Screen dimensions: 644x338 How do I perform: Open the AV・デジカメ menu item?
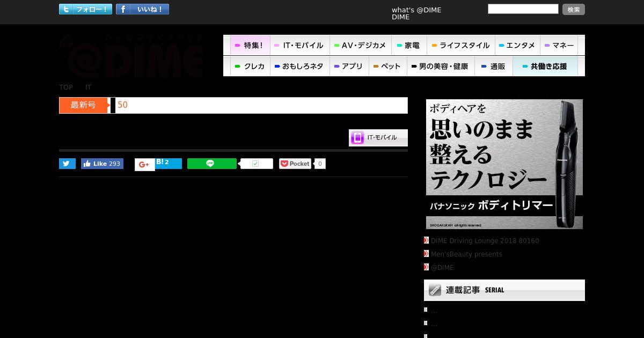(x=361, y=45)
